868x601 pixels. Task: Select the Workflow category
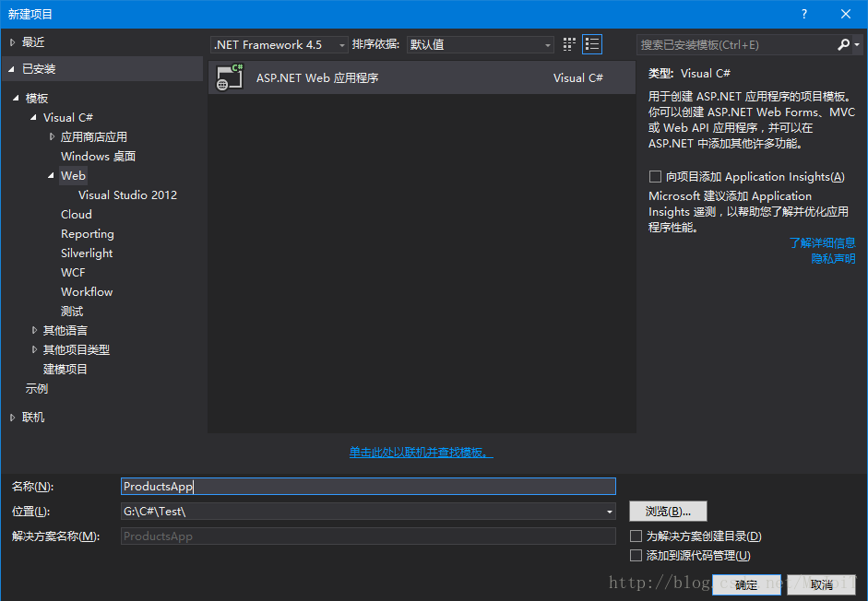click(x=87, y=291)
